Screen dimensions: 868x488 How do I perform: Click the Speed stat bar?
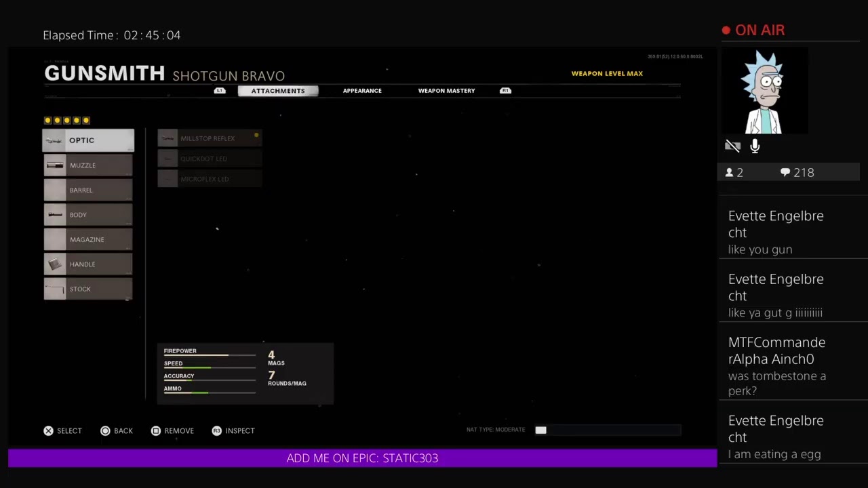[x=210, y=368]
